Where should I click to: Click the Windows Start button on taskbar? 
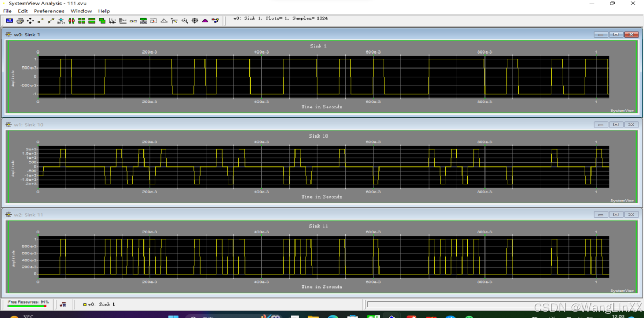pos(173,316)
